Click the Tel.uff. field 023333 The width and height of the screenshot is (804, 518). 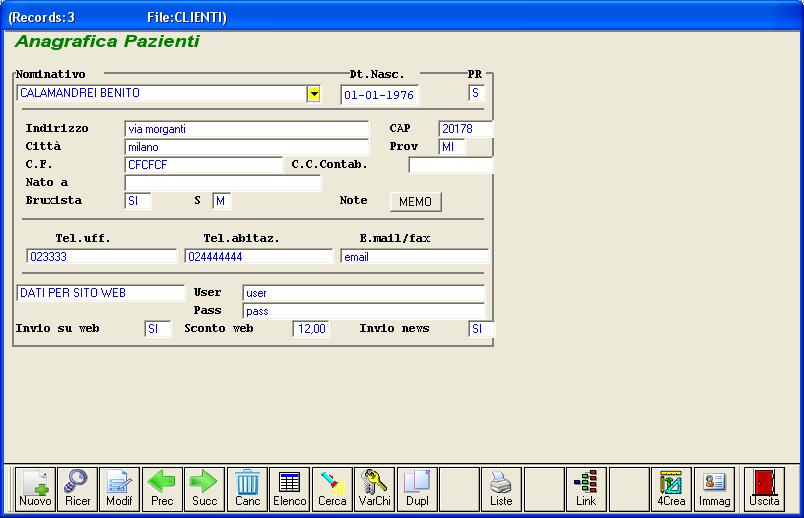pyautogui.click(x=102, y=256)
